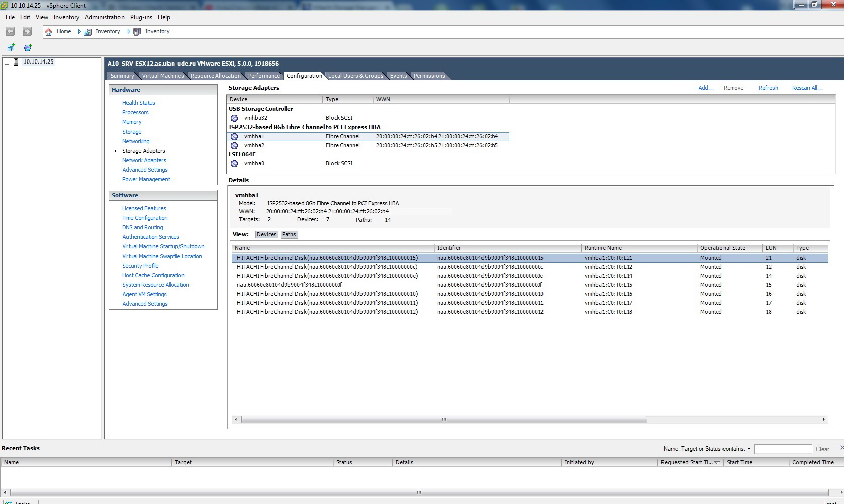Open the Inventory menu

[x=67, y=17]
